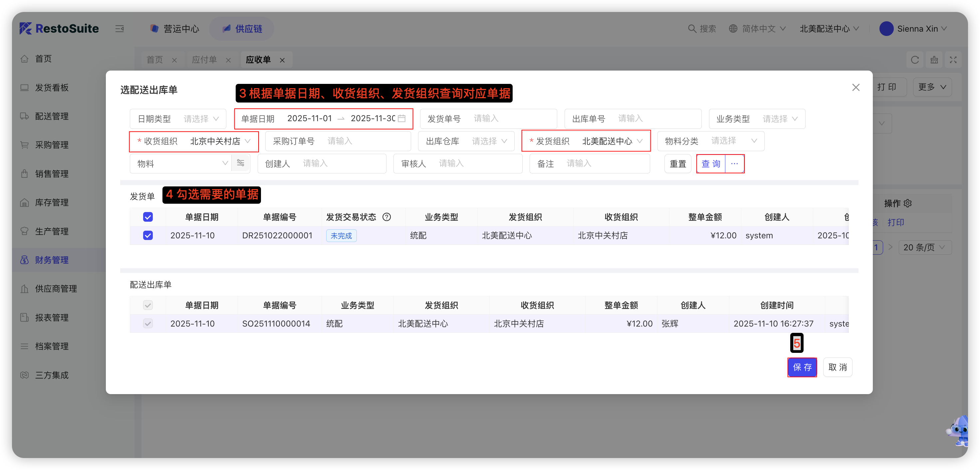Open the 物料 filter settings icon
This screenshot has height=470, width=980.
coord(240,163)
